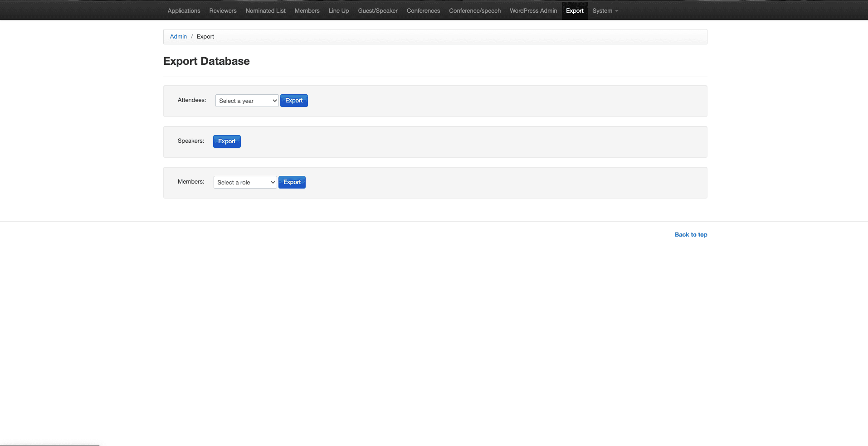This screenshot has height=446, width=868.
Task: Open the Conferences nav item
Action: point(423,11)
